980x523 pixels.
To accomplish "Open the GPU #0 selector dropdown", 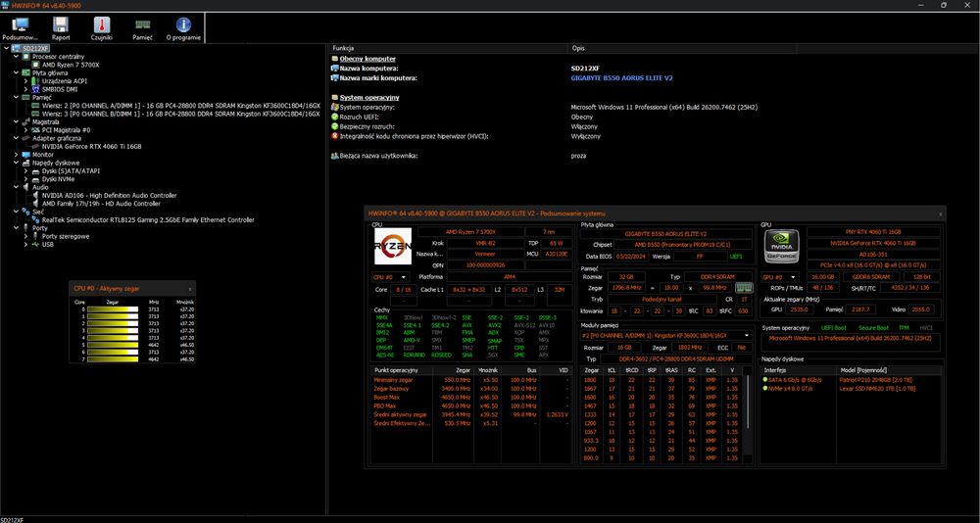I will pyautogui.click(x=780, y=277).
